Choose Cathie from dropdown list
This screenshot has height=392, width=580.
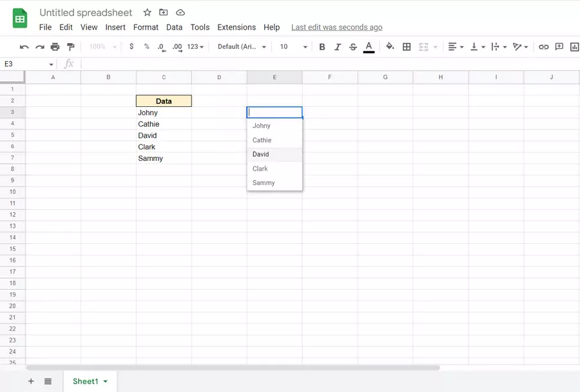point(275,140)
